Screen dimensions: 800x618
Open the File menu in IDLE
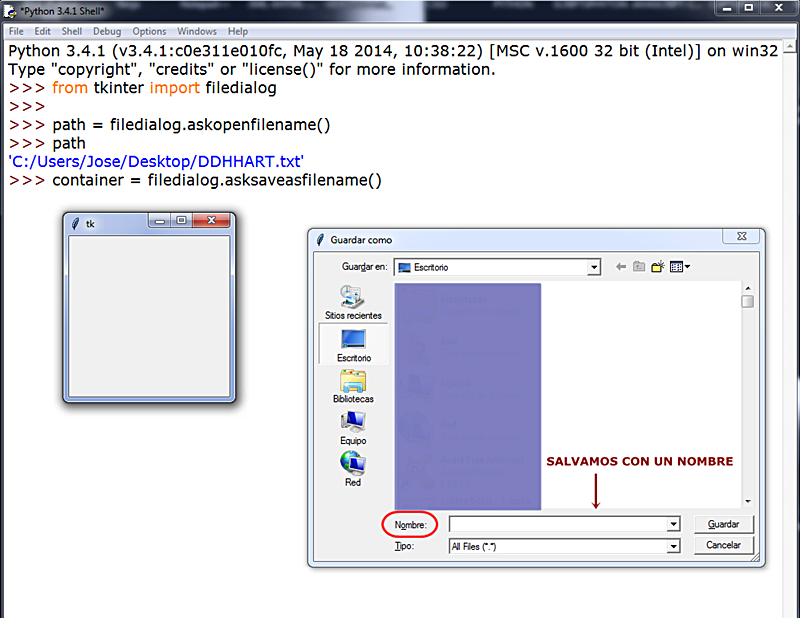[x=15, y=31]
